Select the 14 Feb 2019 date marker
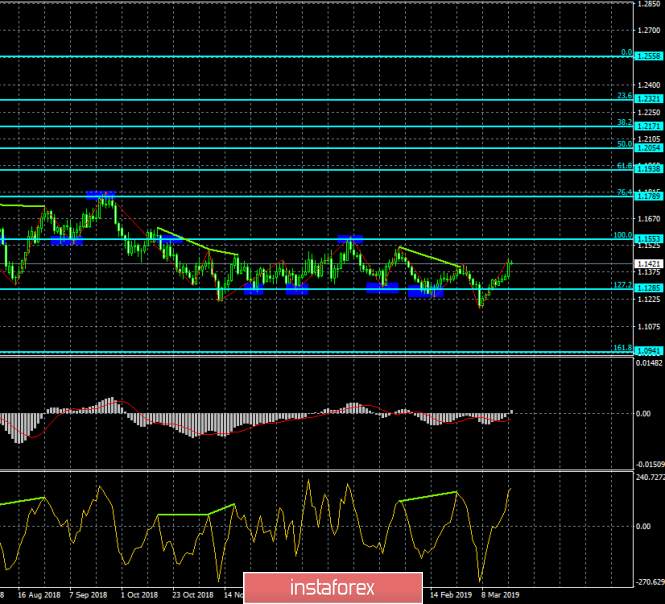Viewport: 665px width, 604px height. (x=451, y=595)
